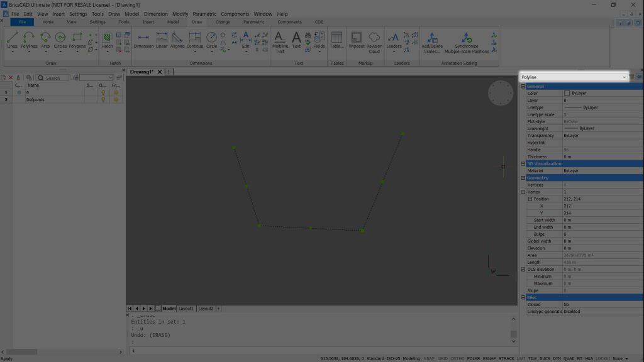Toggle the On lamp for layer 0
This screenshot has height=362, width=644.
(x=103, y=92)
